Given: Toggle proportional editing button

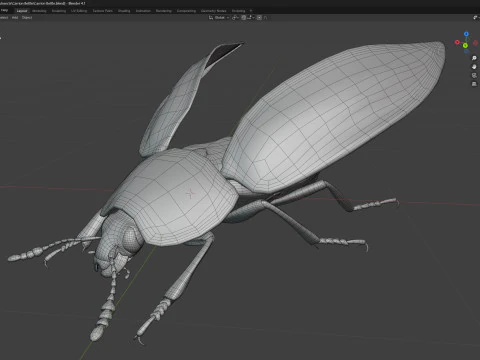Looking at the screenshot, I should pyautogui.click(x=259, y=18).
